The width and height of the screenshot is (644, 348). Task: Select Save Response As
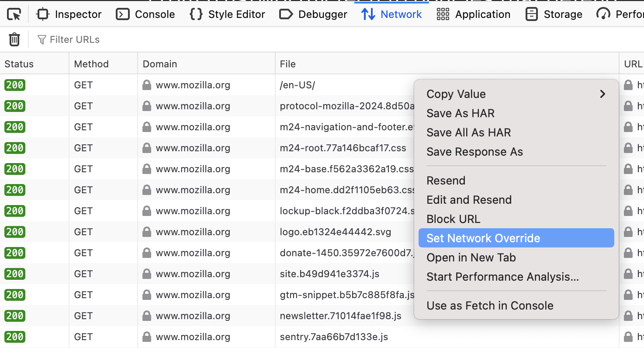tap(474, 152)
